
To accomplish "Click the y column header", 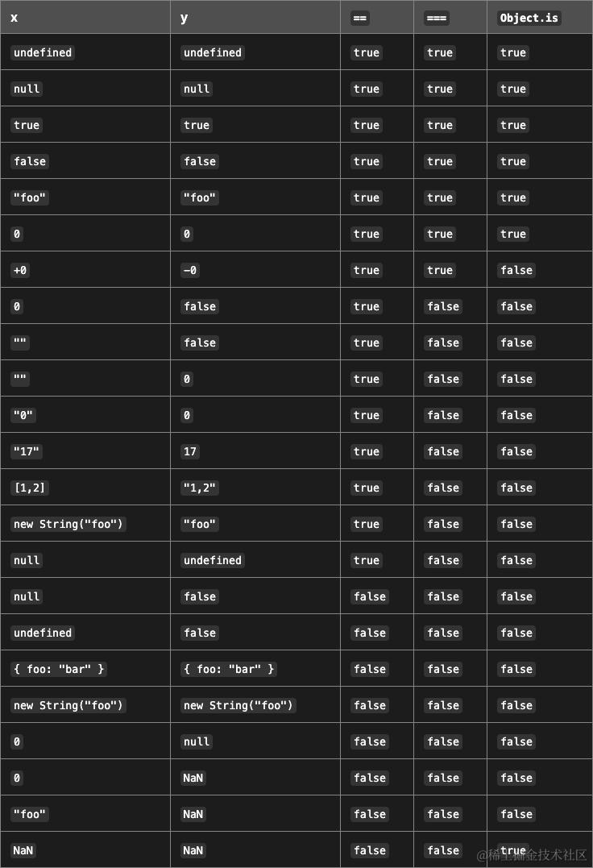I will point(185,19).
